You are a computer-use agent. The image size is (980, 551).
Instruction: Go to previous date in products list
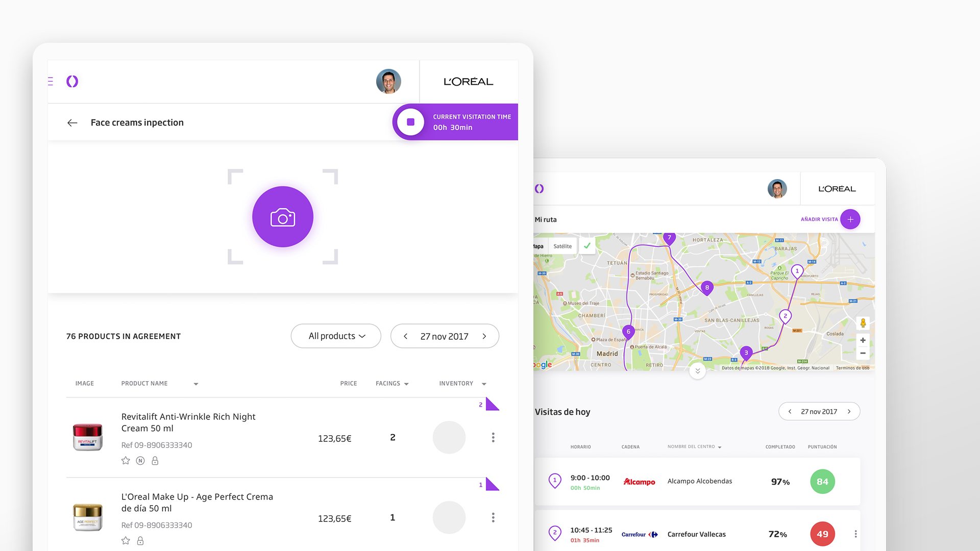tap(405, 336)
